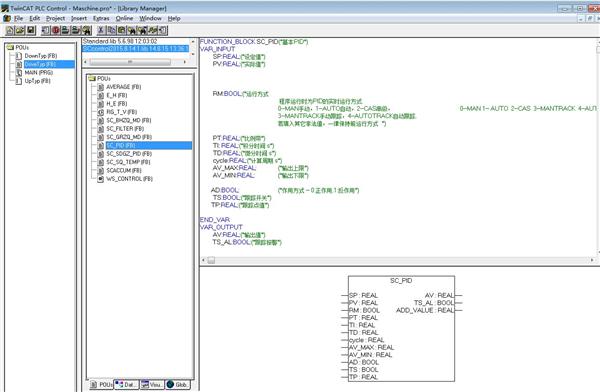Click the declaration pane scroll-right arrow

[592, 260]
